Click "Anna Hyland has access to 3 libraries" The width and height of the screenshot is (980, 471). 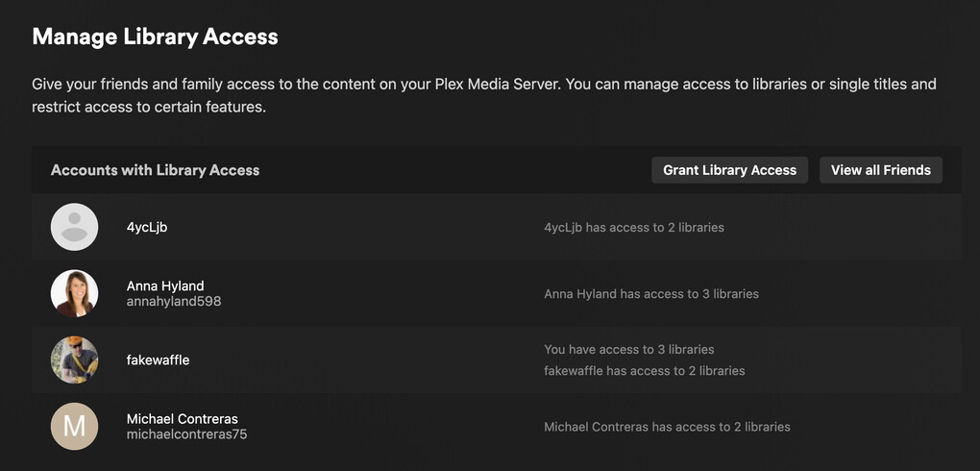[650, 293]
